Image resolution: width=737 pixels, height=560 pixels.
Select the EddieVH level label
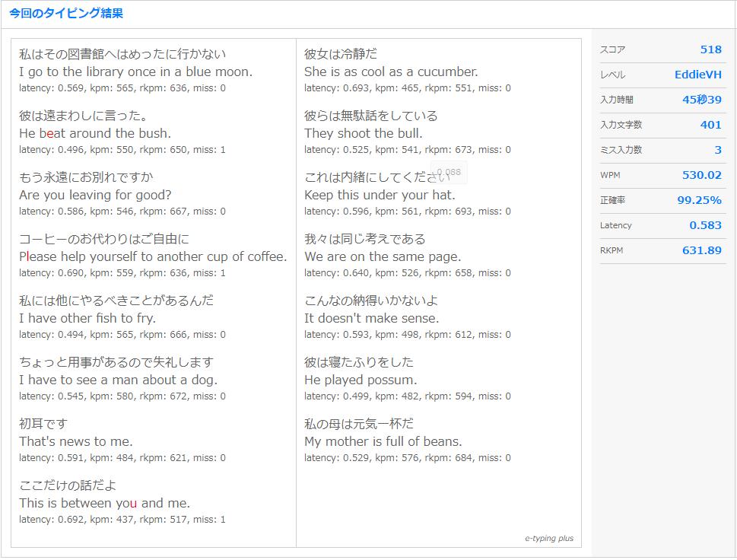tap(700, 75)
